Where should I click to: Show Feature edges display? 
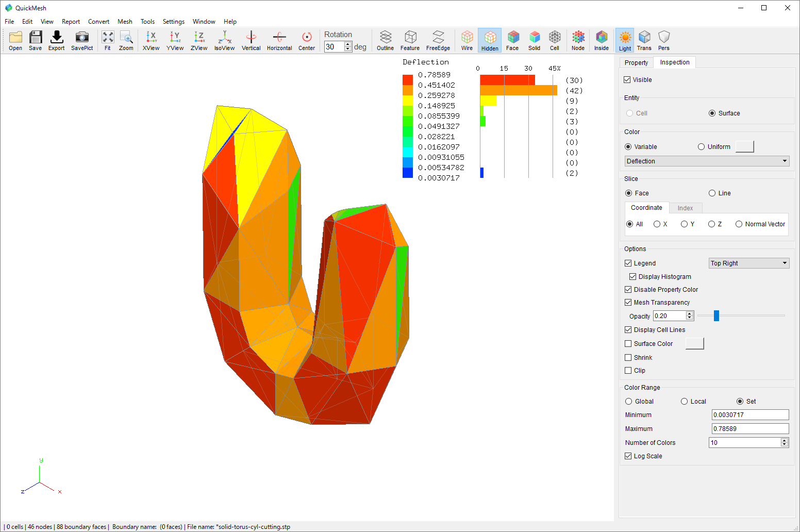coord(410,40)
